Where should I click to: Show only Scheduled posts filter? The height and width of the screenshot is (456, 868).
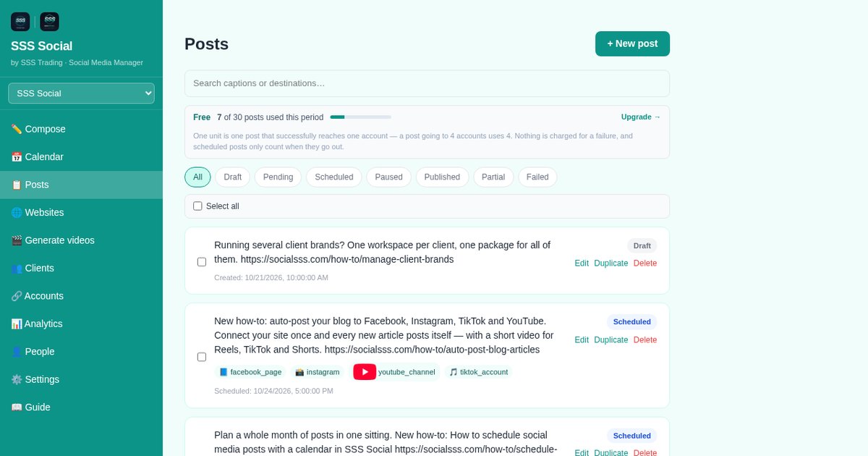pyautogui.click(x=334, y=177)
